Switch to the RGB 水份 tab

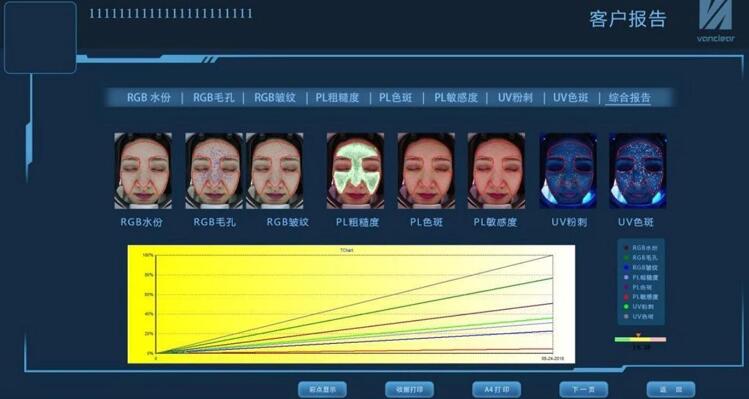pyautogui.click(x=149, y=97)
